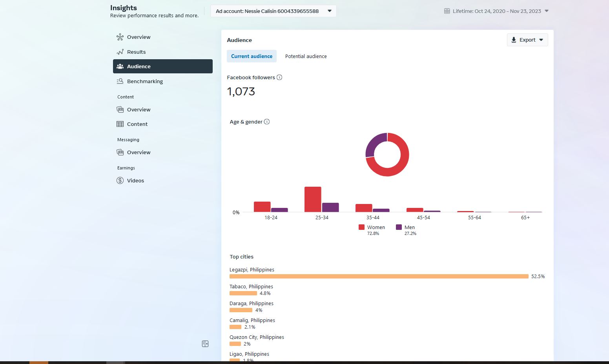This screenshot has height=364, width=609.
Task: Toggle the Women legend swatch
Action: coord(361,227)
